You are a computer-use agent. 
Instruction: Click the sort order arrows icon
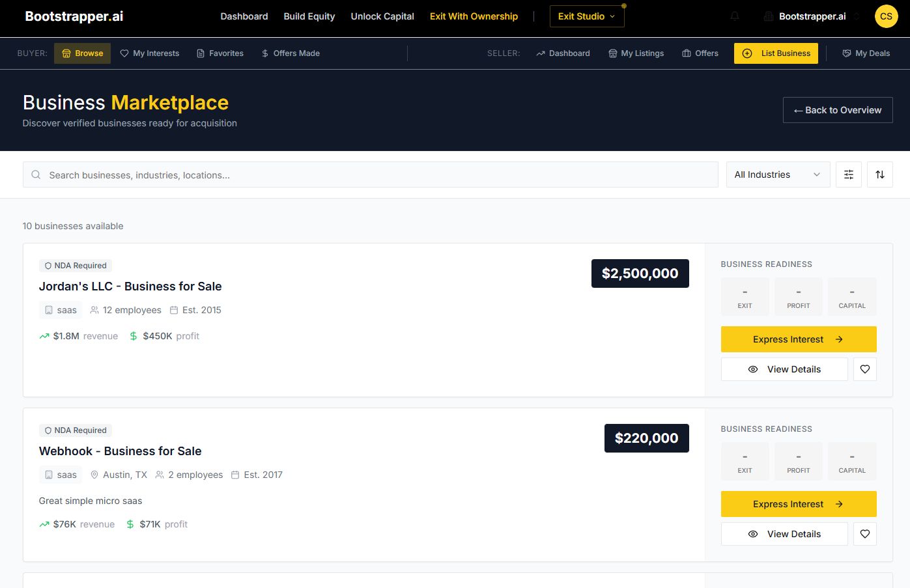880,175
